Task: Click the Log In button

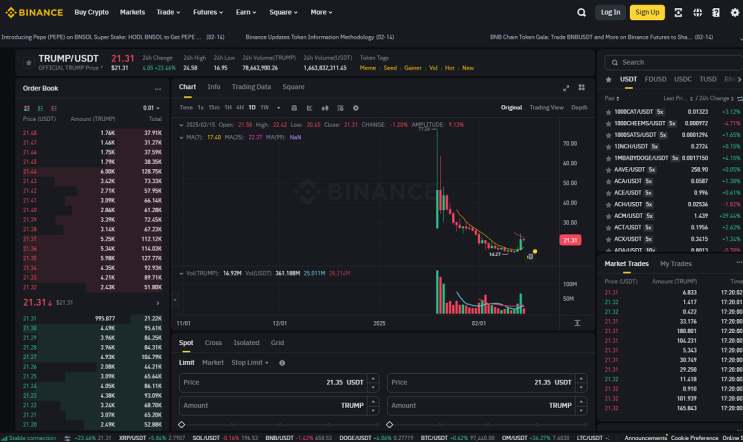Action: point(610,12)
